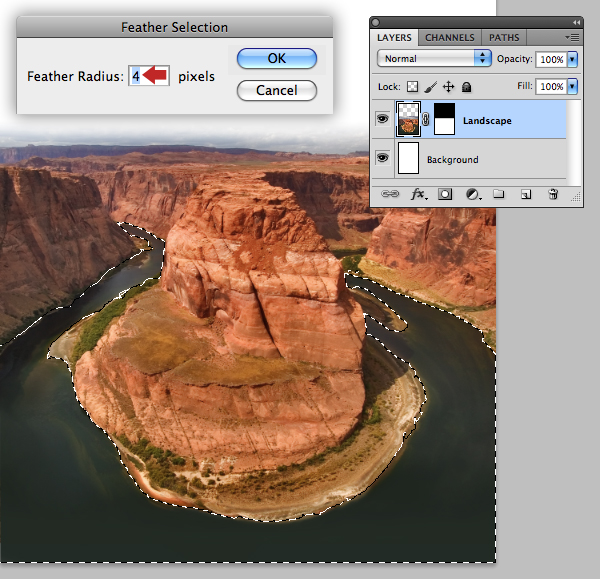Create a new group folder
600x579 pixels.
click(x=498, y=194)
